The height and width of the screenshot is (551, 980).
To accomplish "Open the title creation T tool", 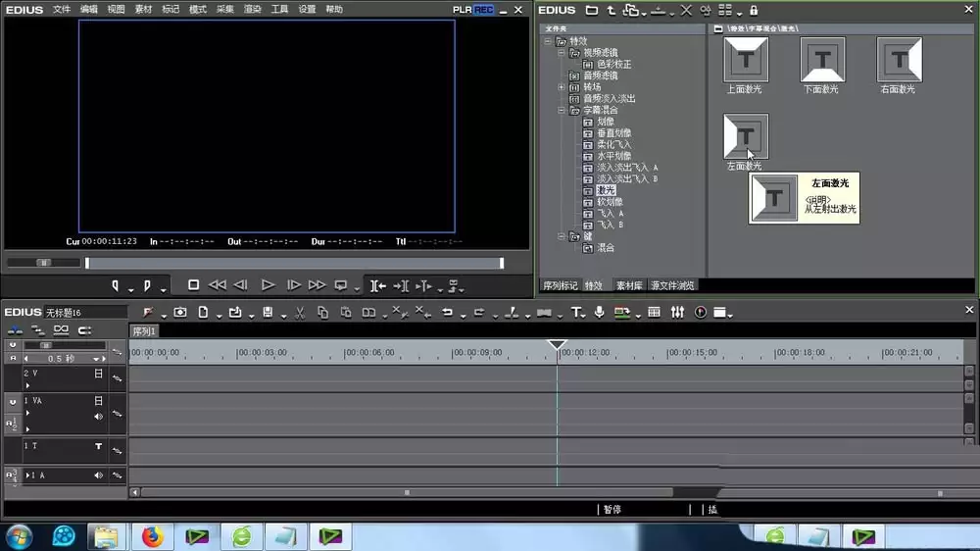I will tap(575, 312).
